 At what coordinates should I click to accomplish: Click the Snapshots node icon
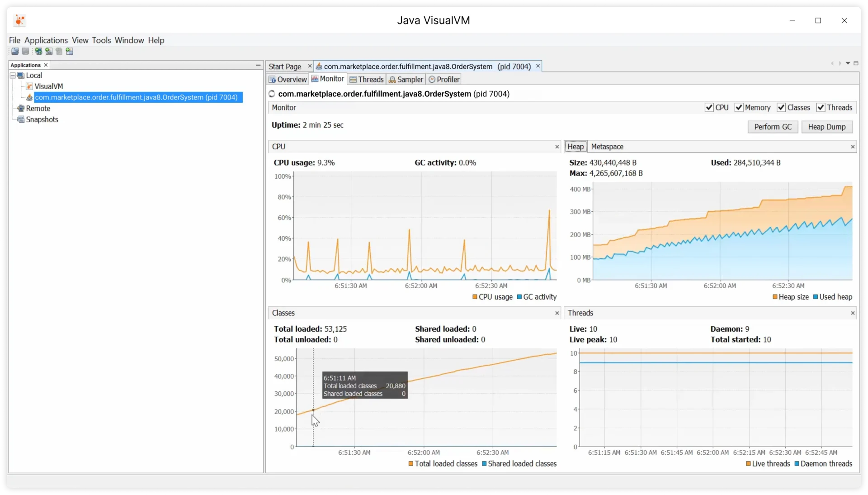point(20,119)
